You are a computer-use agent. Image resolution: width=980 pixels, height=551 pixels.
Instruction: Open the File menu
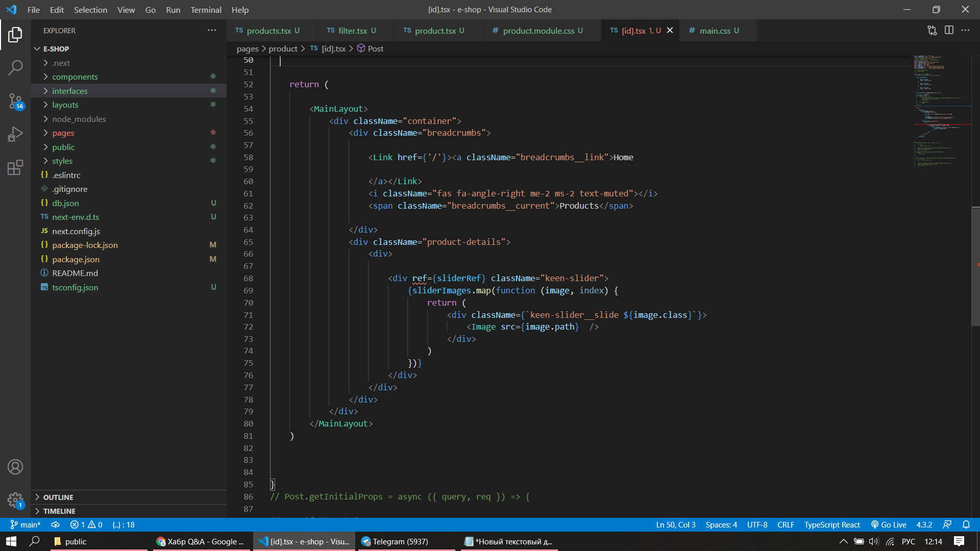coord(33,10)
